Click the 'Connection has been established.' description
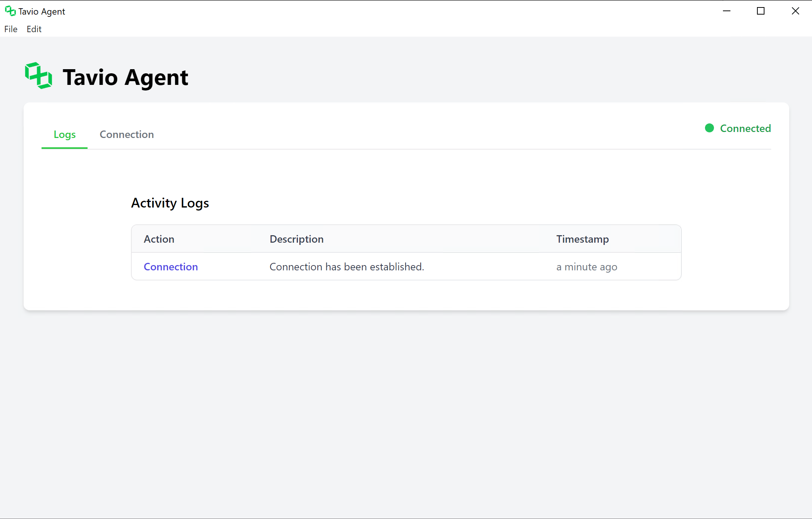The height and width of the screenshot is (519, 812). tap(347, 267)
